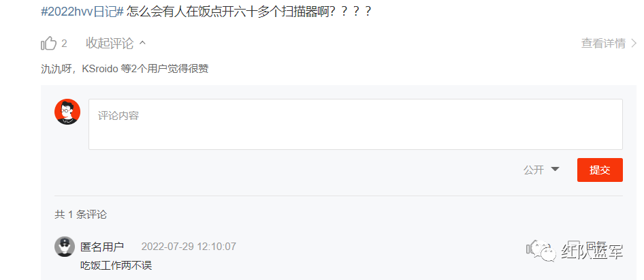Click 收起评论 to hide comments
Viewport: 644px width, 280px height.
110,43
